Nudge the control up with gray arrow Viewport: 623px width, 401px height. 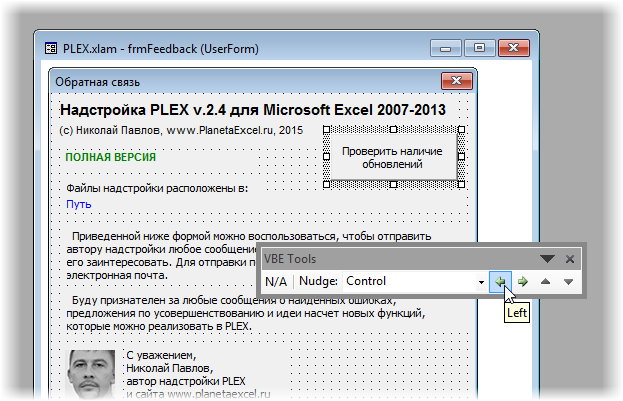545,281
